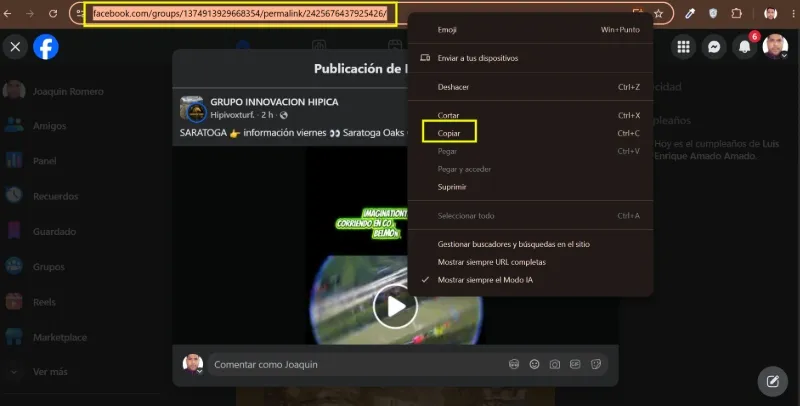
Task: Start a new message with pencil icon
Action: click(772, 381)
